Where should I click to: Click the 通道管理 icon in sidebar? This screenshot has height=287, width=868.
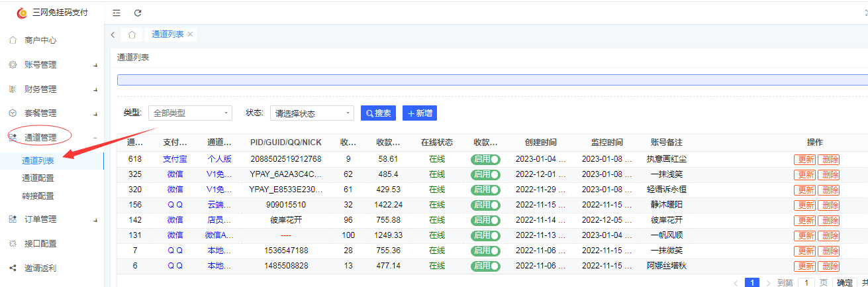click(x=13, y=137)
